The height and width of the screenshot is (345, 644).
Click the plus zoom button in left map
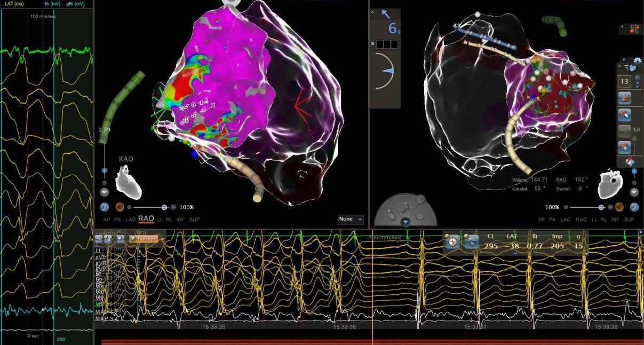(174, 207)
